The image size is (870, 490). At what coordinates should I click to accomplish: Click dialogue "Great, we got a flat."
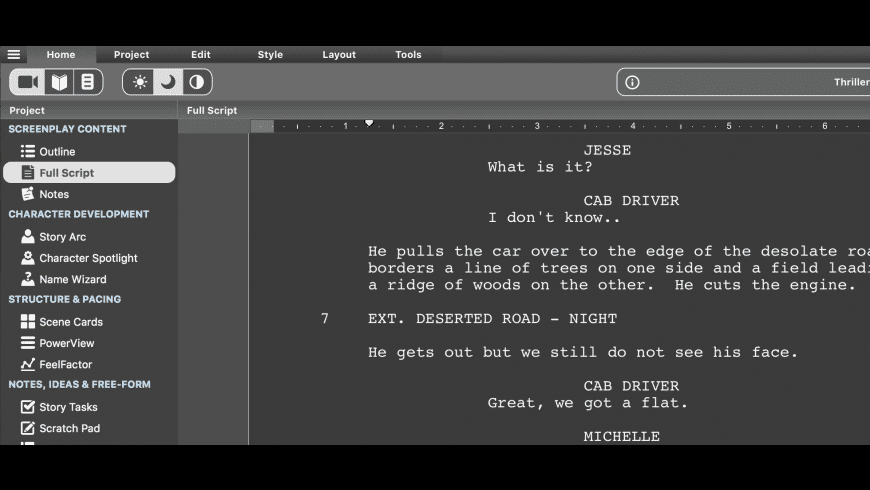(588, 403)
